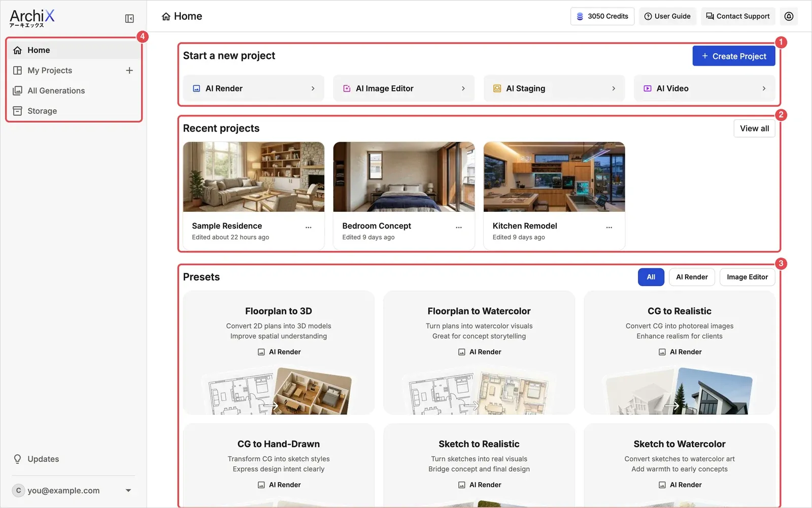Image resolution: width=812 pixels, height=508 pixels.
Task: Collapse the sidebar with the panel icon
Action: pyautogui.click(x=129, y=19)
